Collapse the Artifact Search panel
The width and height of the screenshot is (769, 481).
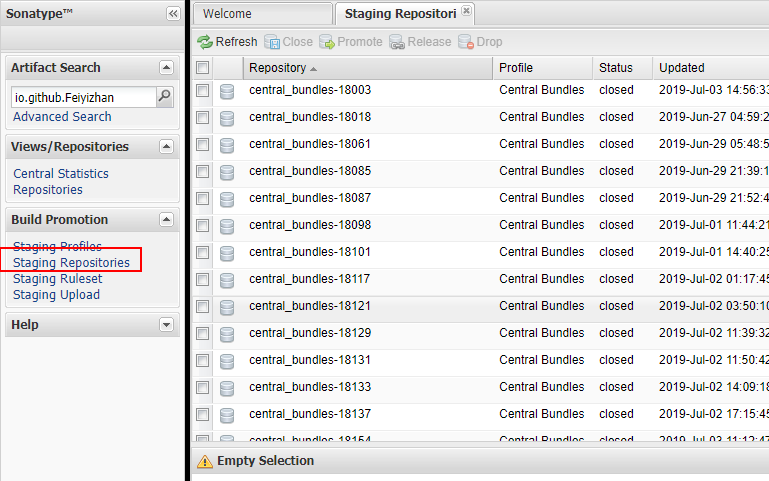pos(166,68)
